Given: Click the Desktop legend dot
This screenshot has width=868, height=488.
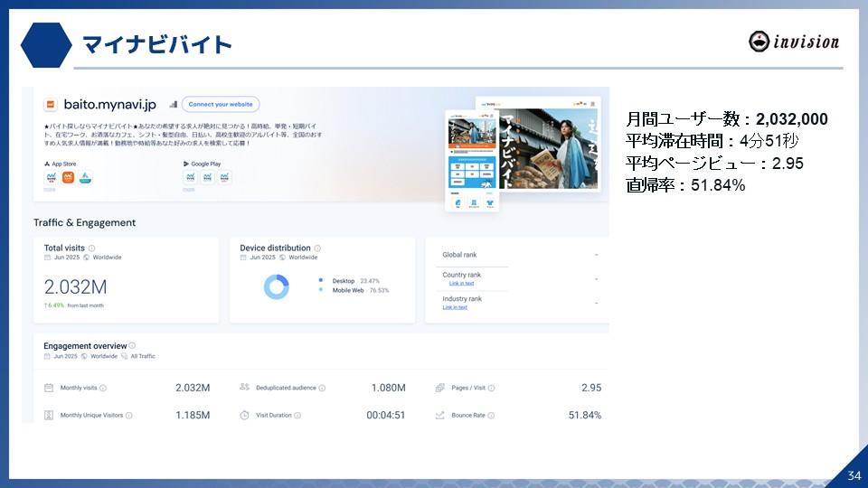Looking at the screenshot, I should pos(320,280).
